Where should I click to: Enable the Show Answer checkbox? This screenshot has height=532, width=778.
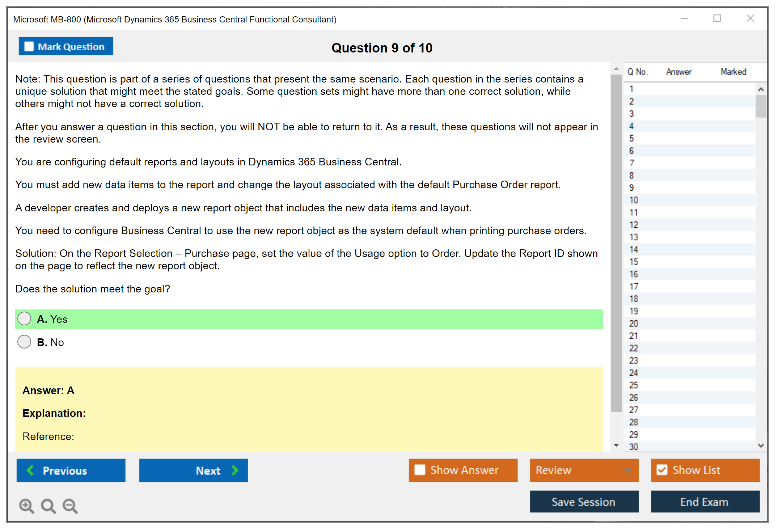pyautogui.click(x=420, y=470)
